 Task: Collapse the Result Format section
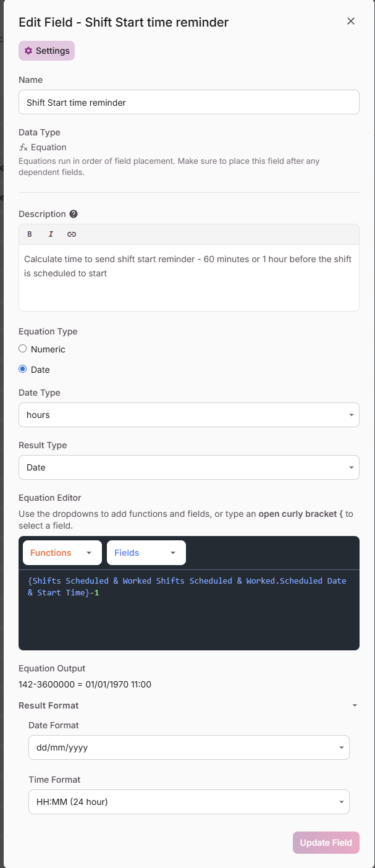355,705
